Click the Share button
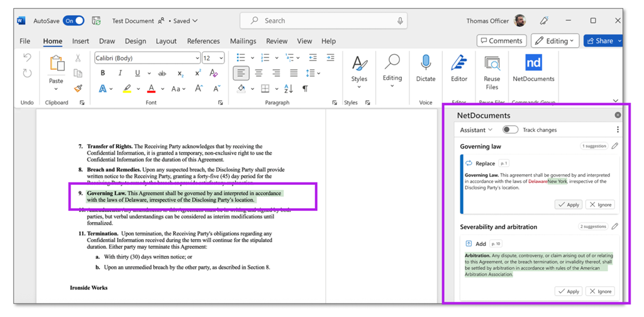 click(602, 41)
